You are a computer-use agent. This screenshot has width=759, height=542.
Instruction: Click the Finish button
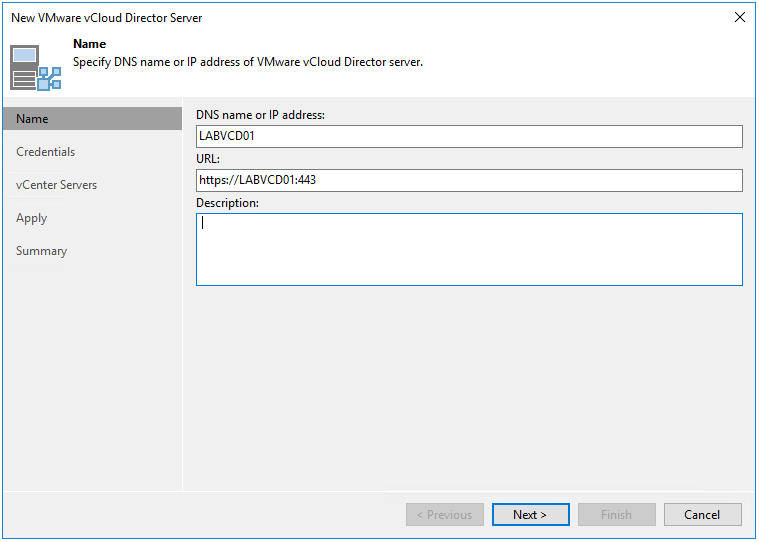coord(616,515)
